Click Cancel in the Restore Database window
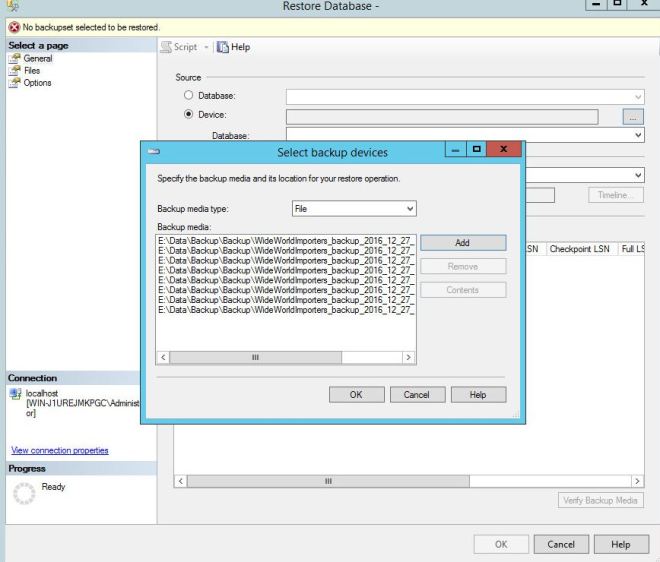Screen dimensions: 660x562 pyautogui.click(x=561, y=544)
